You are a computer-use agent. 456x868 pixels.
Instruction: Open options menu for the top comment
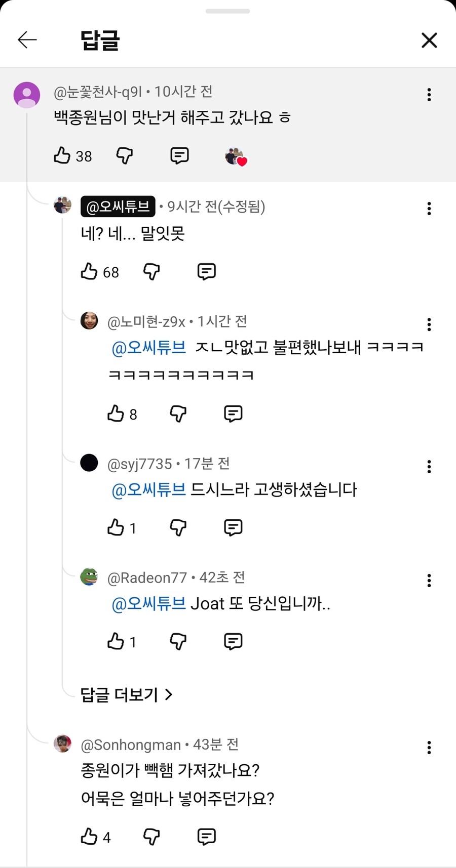click(x=429, y=95)
